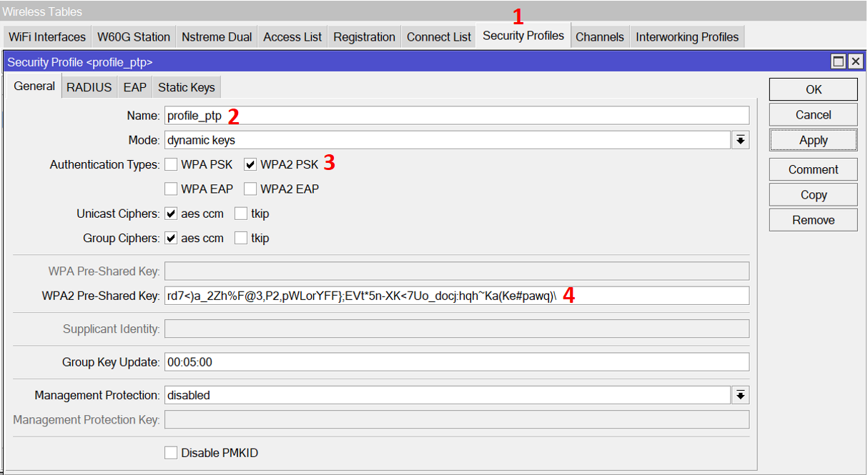Toggle the WPA2 PSK checkbox

click(250, 164)
